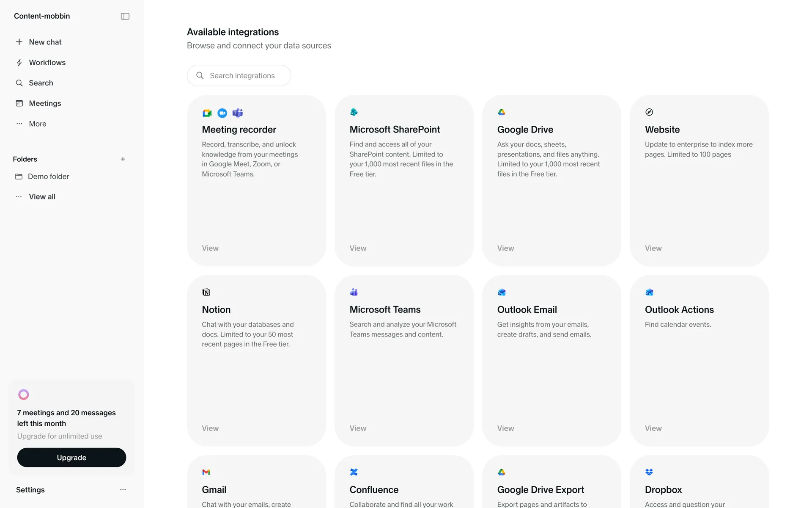The height and width of the screenshot is (508, 812).
Task: Click View all folders
Action: coord(42,196)
